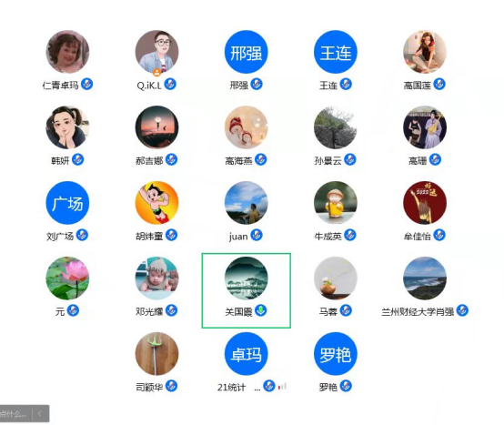
Task: Click the signal strength bars beside 21统计
Action: 283,386
